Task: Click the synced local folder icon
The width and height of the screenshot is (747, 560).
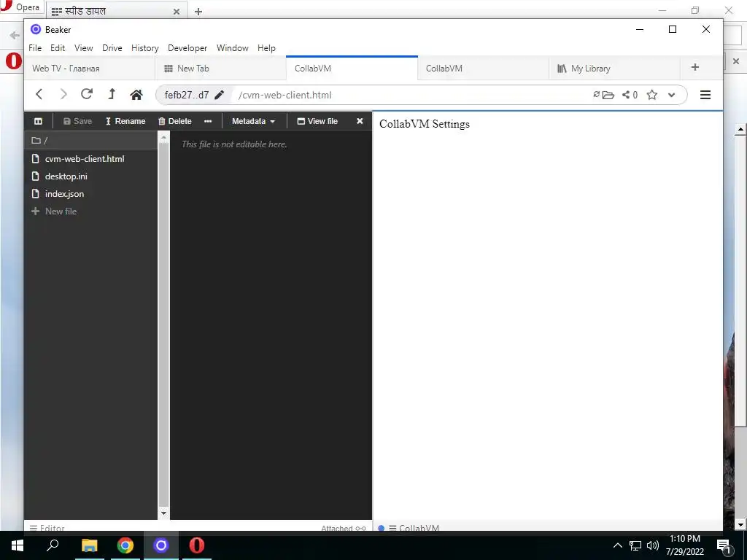Action: click(603, 95)
